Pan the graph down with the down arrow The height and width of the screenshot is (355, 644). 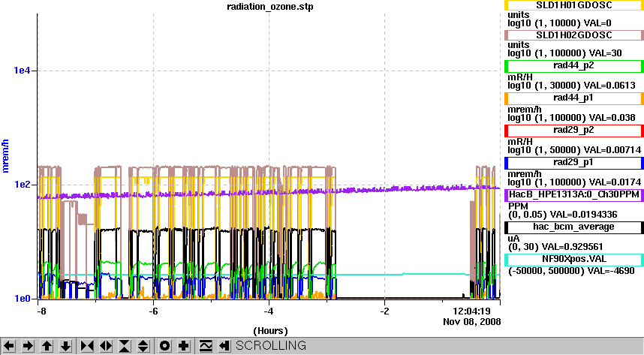click(66, 345)
